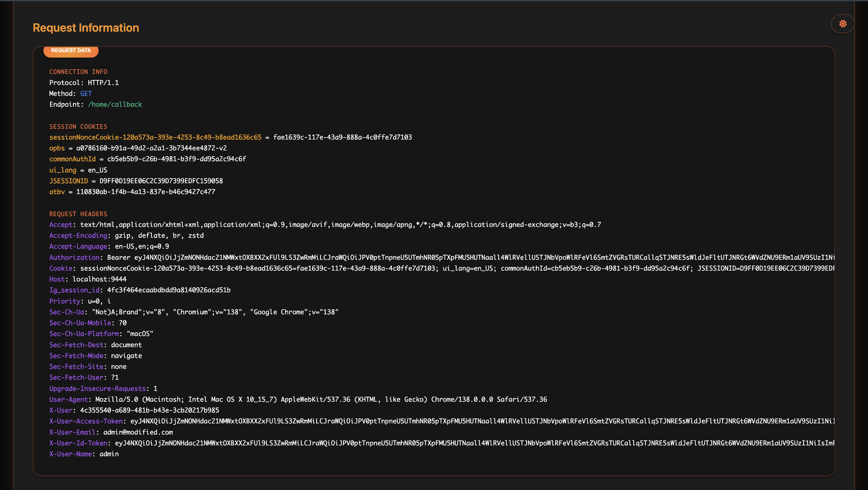Click the Accept header name
This screenshot has height=490, width=868.
61,225
